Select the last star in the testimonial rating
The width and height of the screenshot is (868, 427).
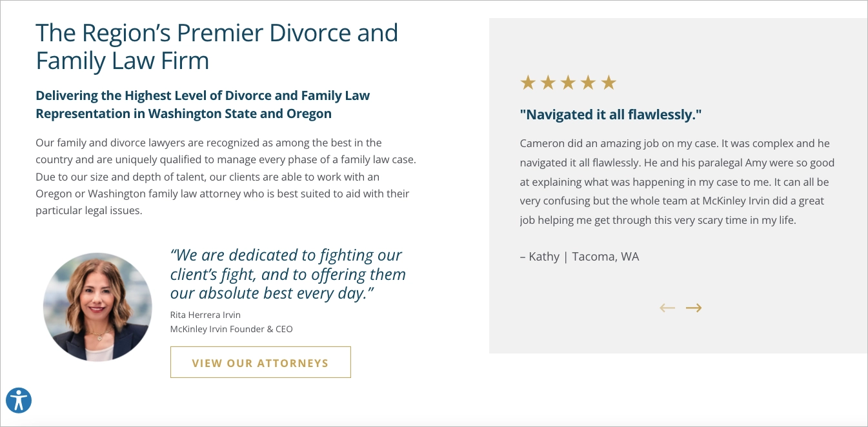pos(609,82)
